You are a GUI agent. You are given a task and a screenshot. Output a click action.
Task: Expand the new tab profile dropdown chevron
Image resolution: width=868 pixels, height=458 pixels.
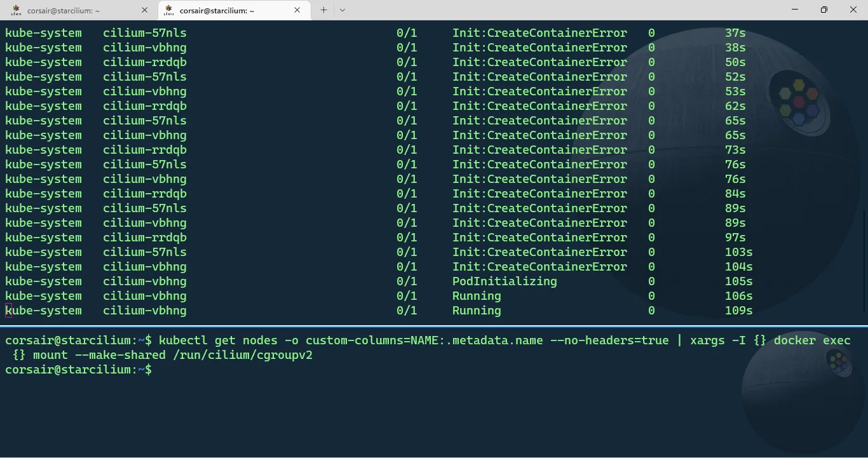pyautogui.click(x=342, y=10)
